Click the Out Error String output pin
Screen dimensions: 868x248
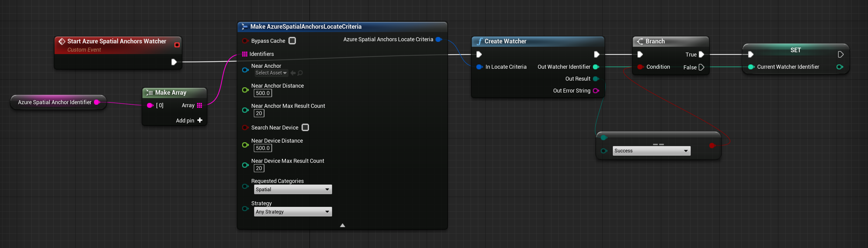coord(596,91)
